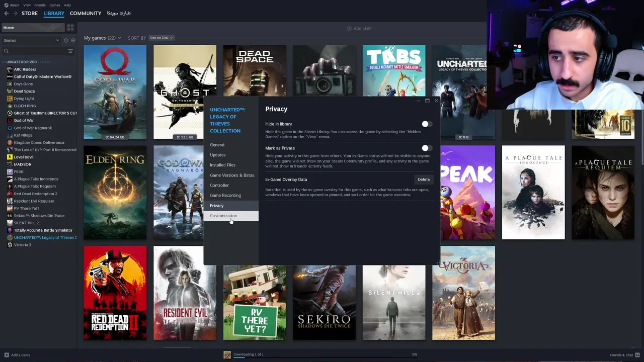Select the Dying Light icon in sidebar
The width and height of the screenshot is (644, 362).
coord(10,99)
